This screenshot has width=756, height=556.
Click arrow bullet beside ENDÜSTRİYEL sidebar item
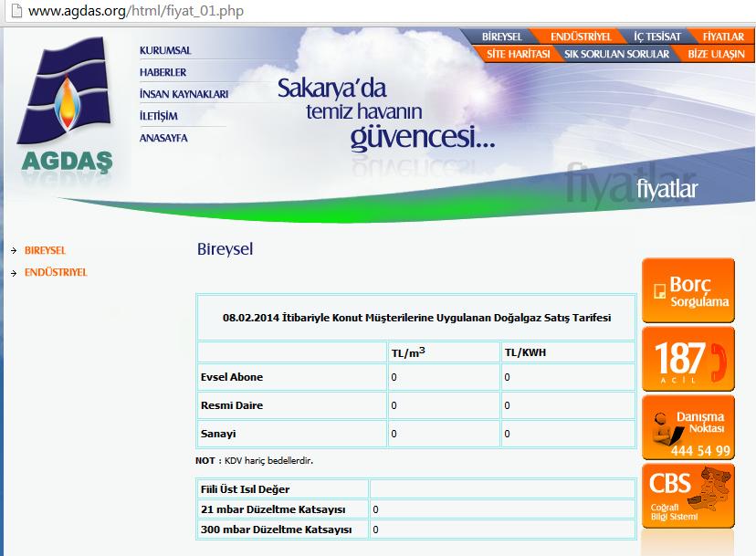[14, 273]
